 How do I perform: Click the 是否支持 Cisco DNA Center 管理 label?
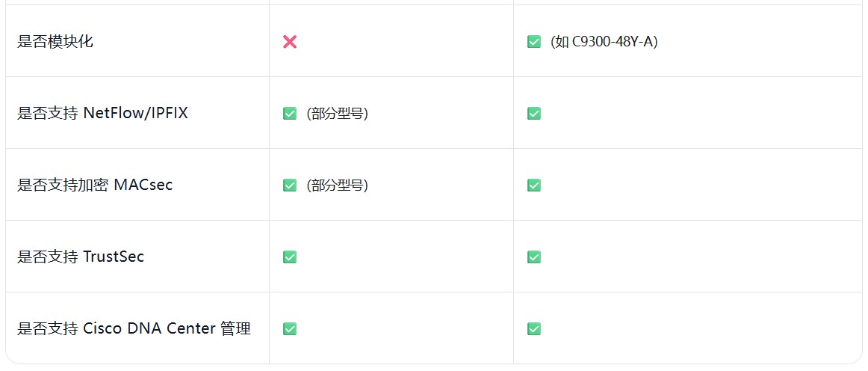(x=134, y=328)
